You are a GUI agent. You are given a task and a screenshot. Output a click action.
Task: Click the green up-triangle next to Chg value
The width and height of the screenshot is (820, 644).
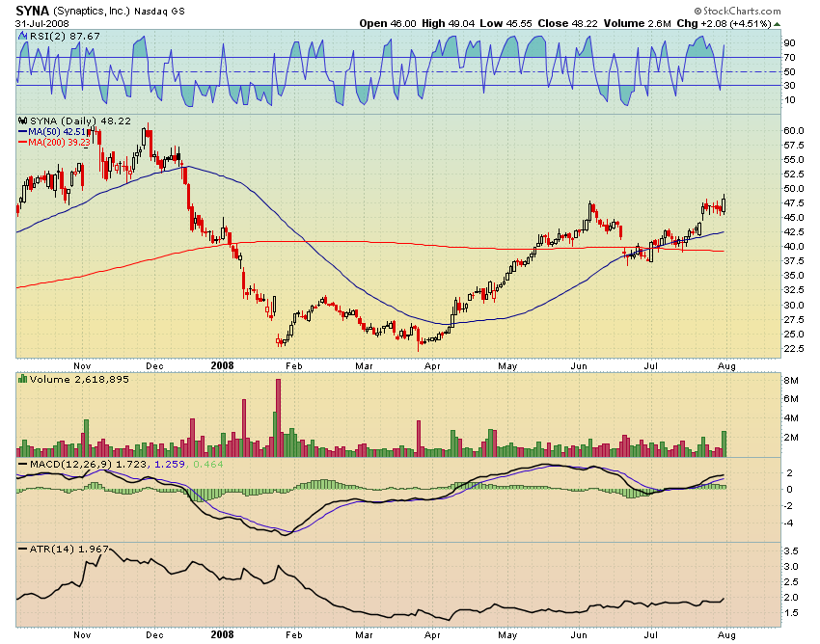pyautogui.click(x=778, y=24)
